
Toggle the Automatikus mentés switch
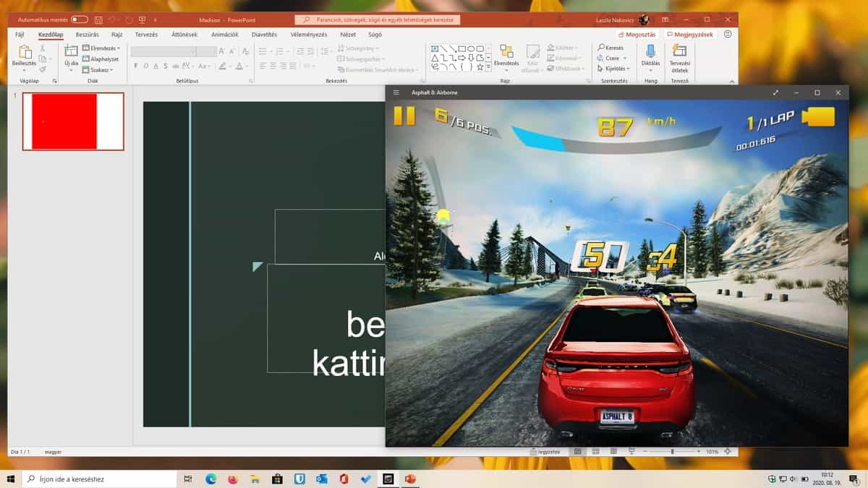point(80,20)
